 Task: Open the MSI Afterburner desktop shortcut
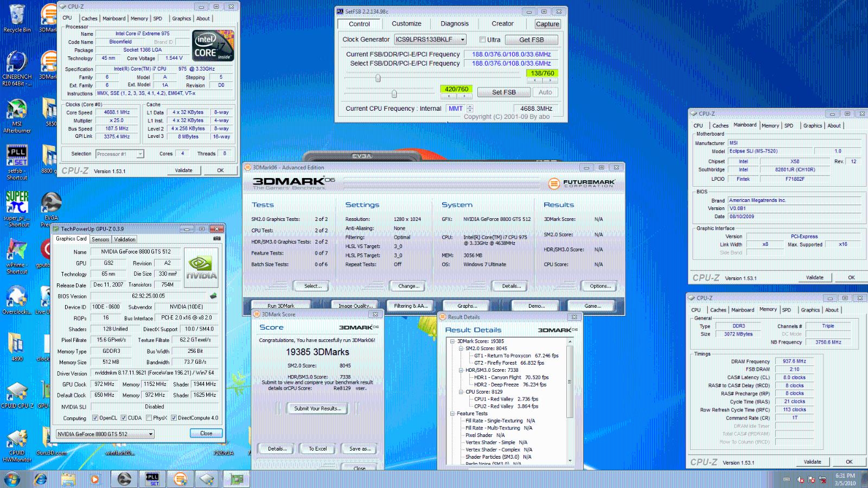17,116
